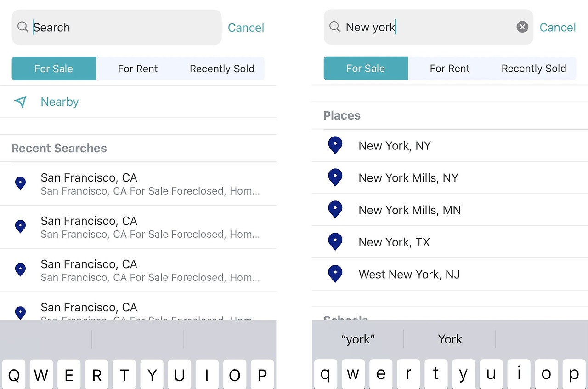The height and width of the screenshot is (389, 588).
Task: Tap the magnifier icon beside New york
Action: point(335,27)
